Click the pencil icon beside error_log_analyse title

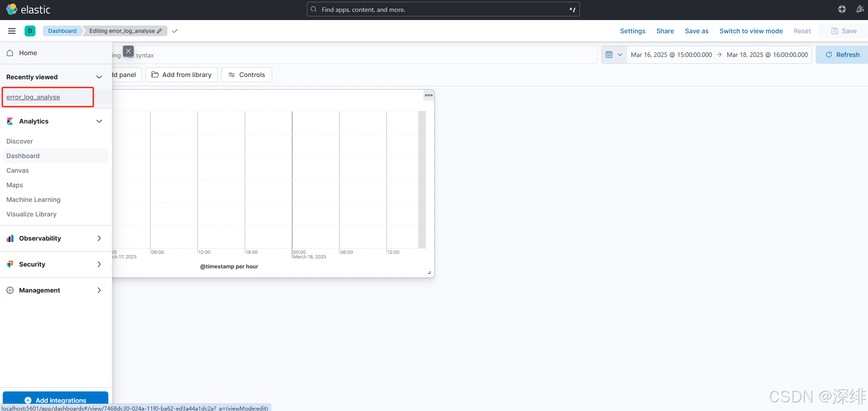(x=159, y=31)
